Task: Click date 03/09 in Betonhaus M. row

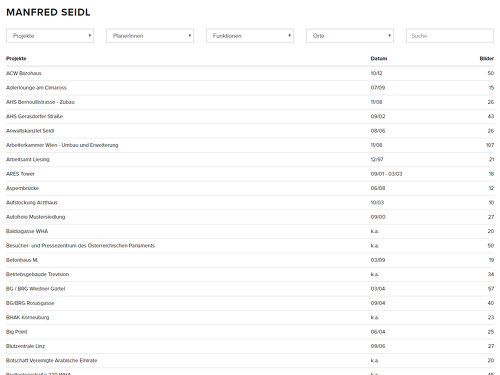Action: point(378,260)
